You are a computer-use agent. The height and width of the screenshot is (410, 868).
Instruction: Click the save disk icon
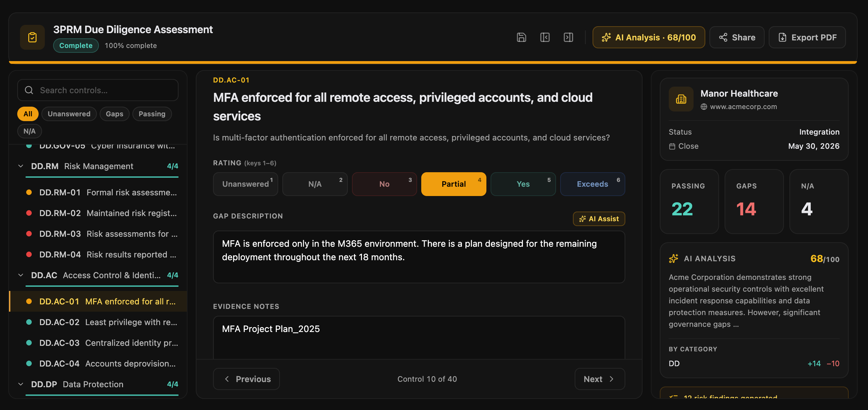[521, 37]
